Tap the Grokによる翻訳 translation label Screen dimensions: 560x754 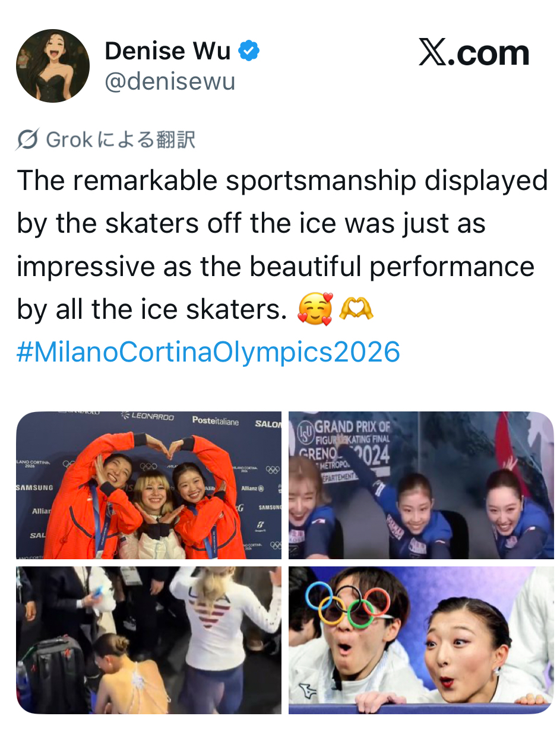point(121,140)
